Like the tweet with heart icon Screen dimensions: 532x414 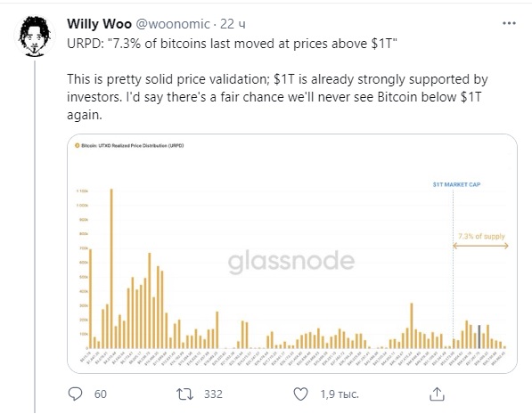(x=300, y=394)
